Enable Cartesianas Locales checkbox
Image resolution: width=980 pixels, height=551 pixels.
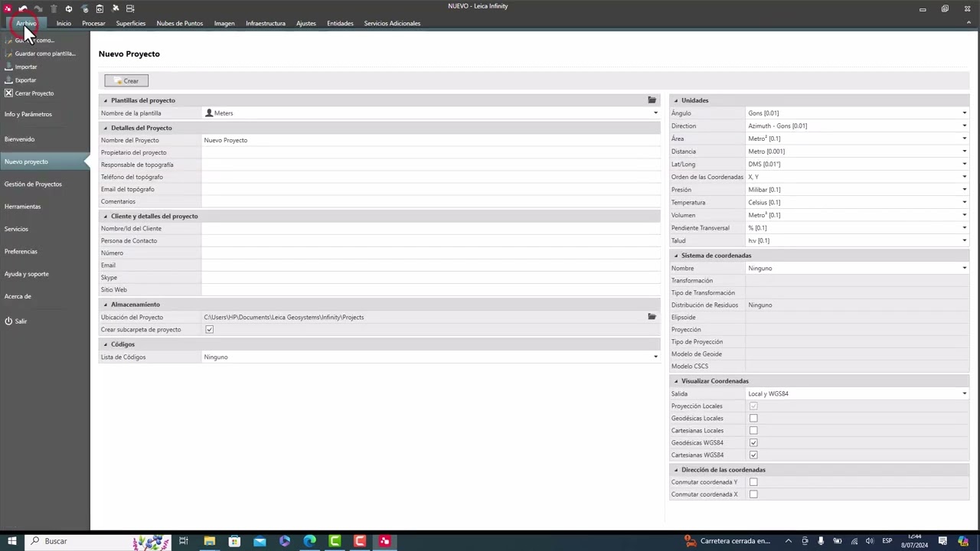(753, 431)
